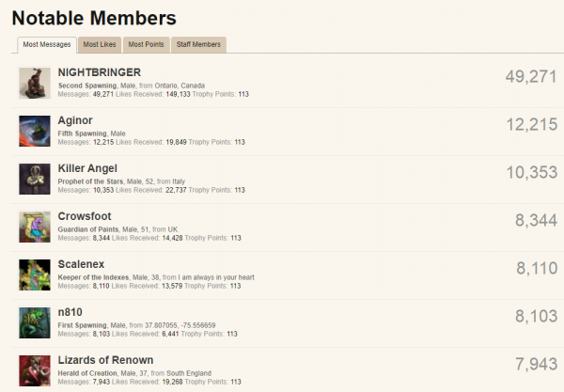
Task: Click Lizards of Renown's avatar
Action: (34, 369)
